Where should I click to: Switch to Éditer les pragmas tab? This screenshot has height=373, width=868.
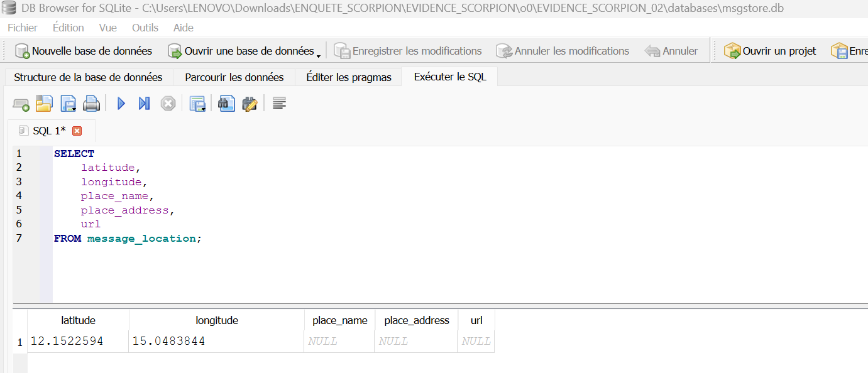tap(349, 77)
